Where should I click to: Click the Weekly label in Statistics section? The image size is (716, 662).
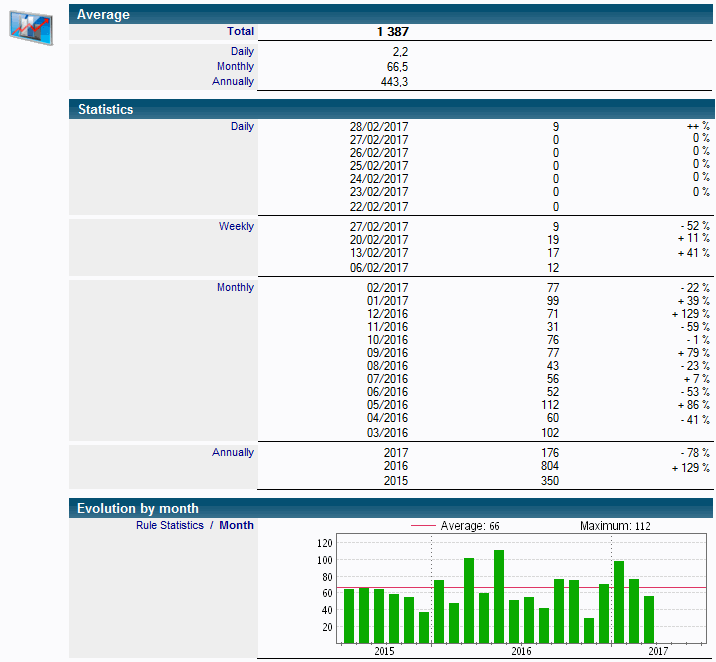[236, 226]
